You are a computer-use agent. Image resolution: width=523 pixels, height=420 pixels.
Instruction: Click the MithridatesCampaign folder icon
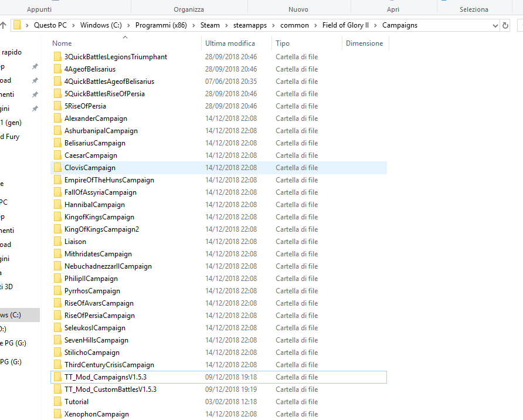[57, 254]
